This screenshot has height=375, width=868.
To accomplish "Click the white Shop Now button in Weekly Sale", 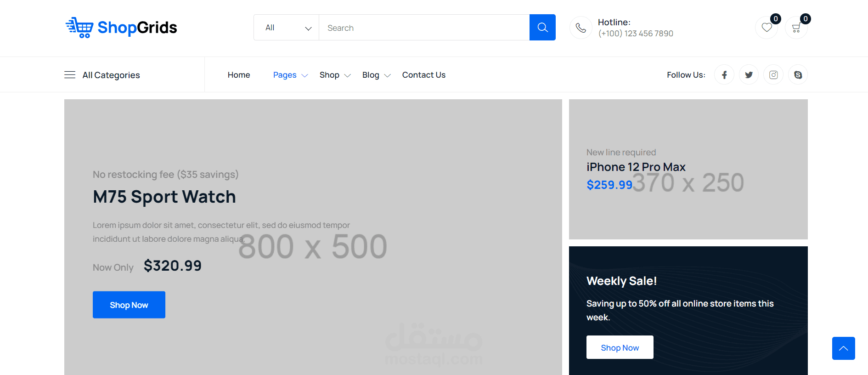I will point(620,347).
